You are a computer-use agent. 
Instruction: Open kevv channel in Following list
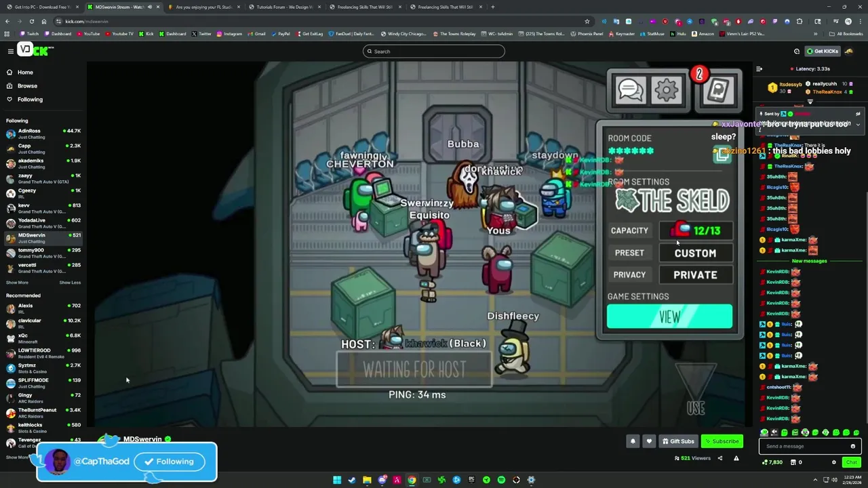(x=43, y=208)
